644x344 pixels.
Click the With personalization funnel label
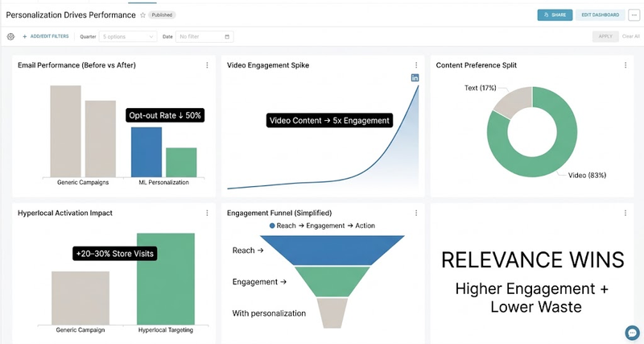point(269,313)
